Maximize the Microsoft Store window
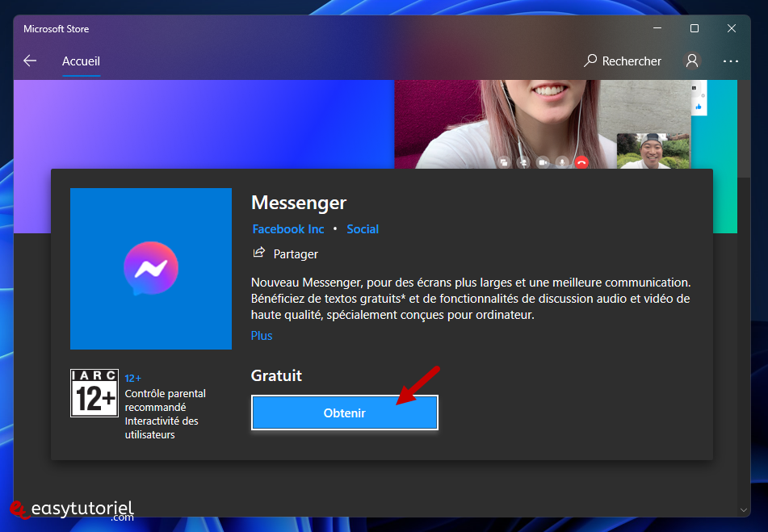Viewport: 768px width, 532px height. pyautogui.click(x=694, y=28)
